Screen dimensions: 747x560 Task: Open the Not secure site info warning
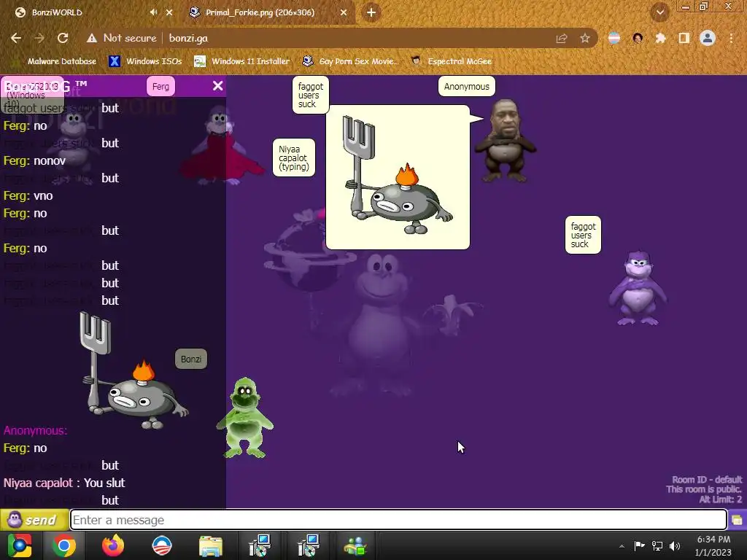point(122,38)
